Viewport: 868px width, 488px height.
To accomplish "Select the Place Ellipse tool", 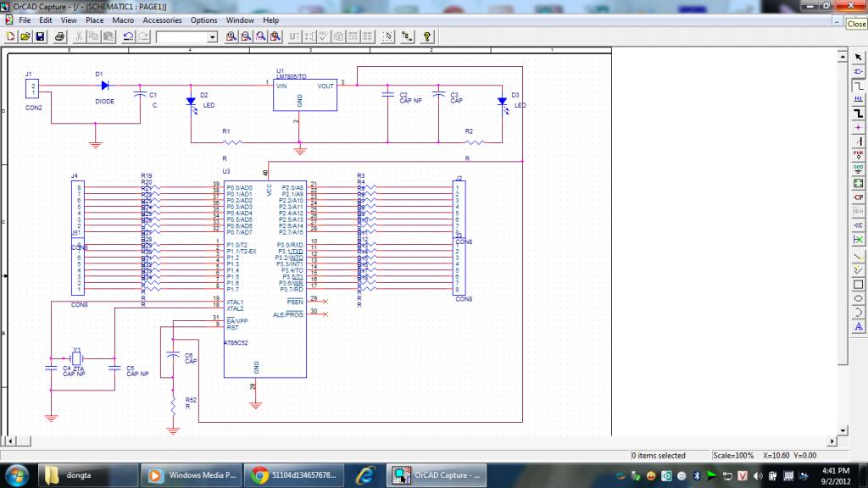I will coord(858,298).
